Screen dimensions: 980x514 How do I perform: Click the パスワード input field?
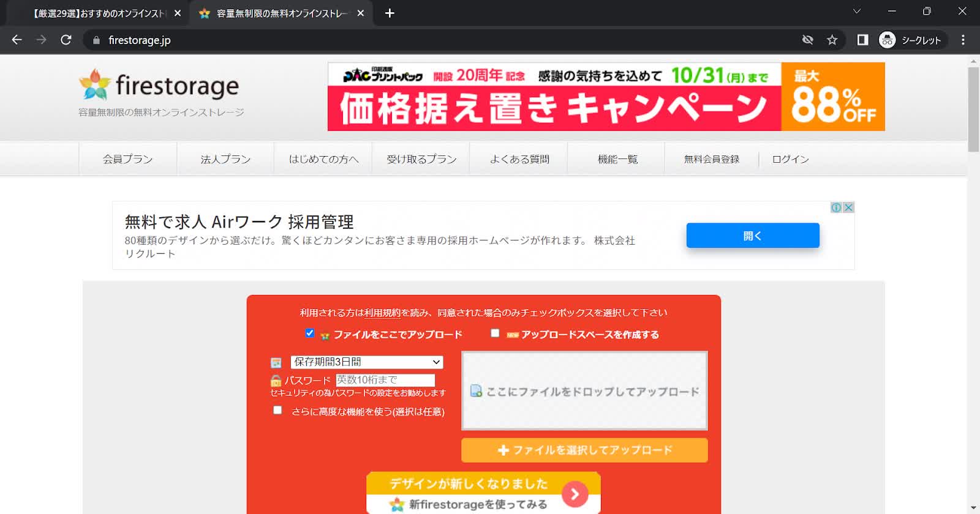[x=385, y=380]
